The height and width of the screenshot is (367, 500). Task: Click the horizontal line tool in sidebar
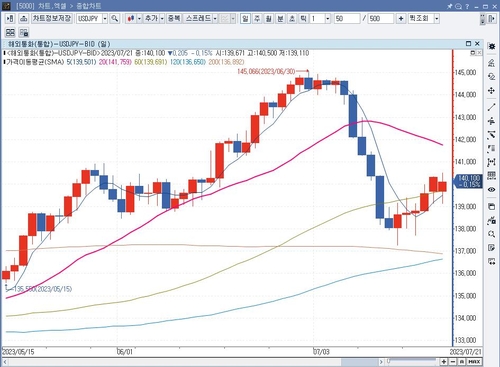491,121
